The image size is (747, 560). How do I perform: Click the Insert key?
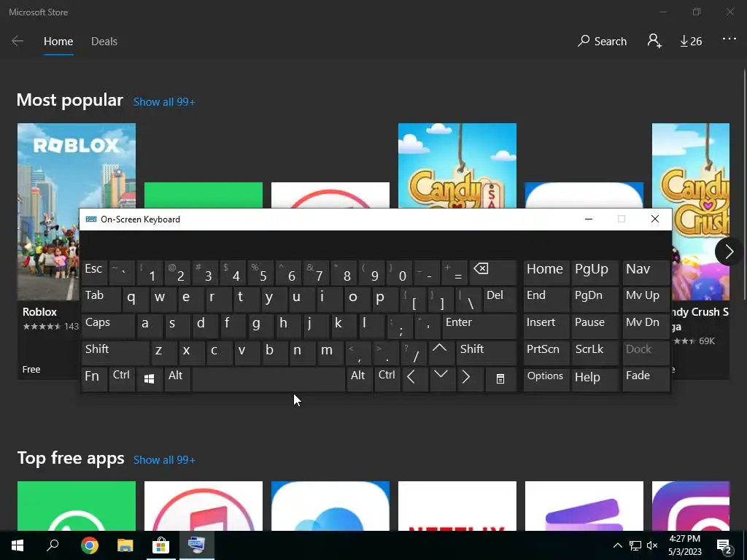[546, 326]
